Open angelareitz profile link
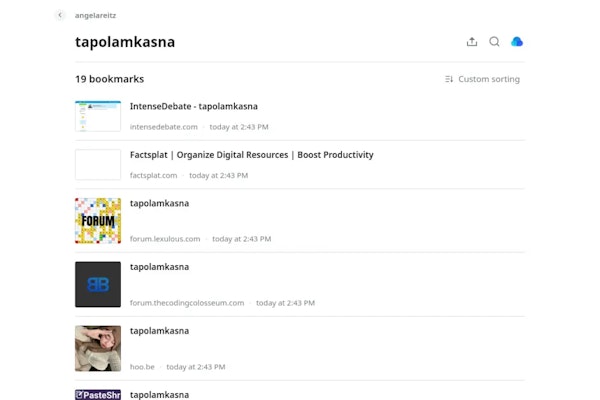This screenshot has height=400, width=600. tap(95, 16)
